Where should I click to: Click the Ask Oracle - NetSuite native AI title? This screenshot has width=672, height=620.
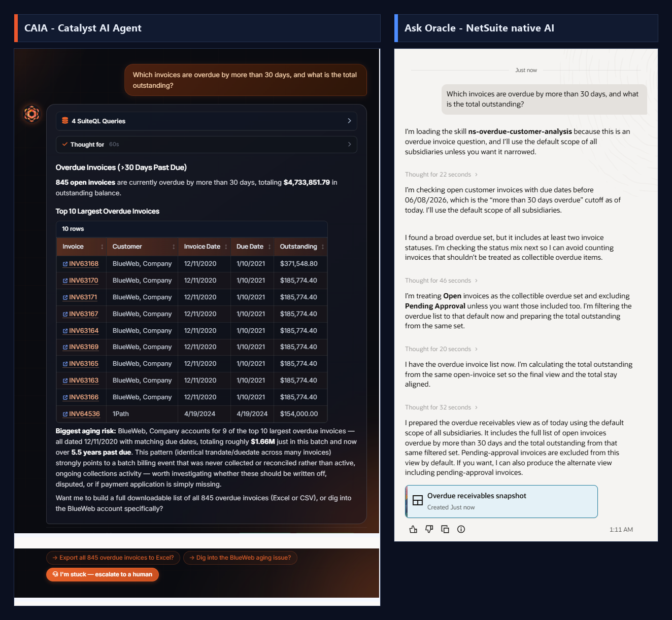point(479,28)
